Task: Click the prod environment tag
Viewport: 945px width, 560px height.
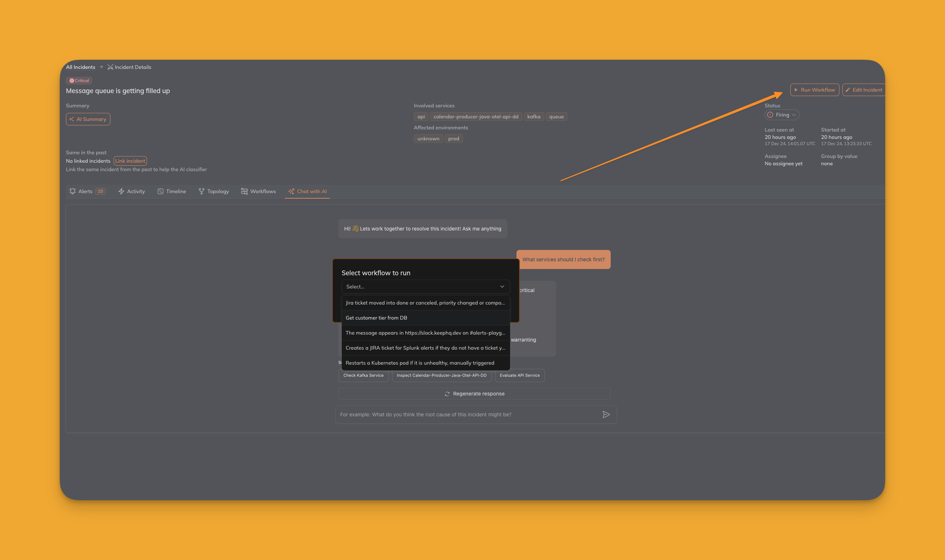Action: pos(454,139)
